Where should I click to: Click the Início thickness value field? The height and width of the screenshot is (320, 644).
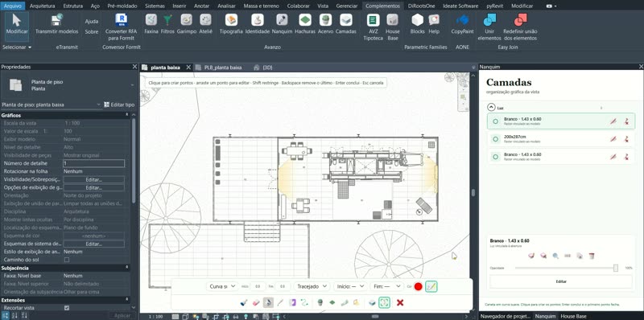(258, 286)
